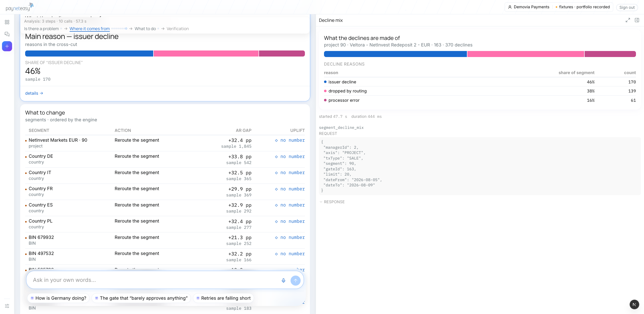
Task: Open the details link
Action: [x=34, y=93]
